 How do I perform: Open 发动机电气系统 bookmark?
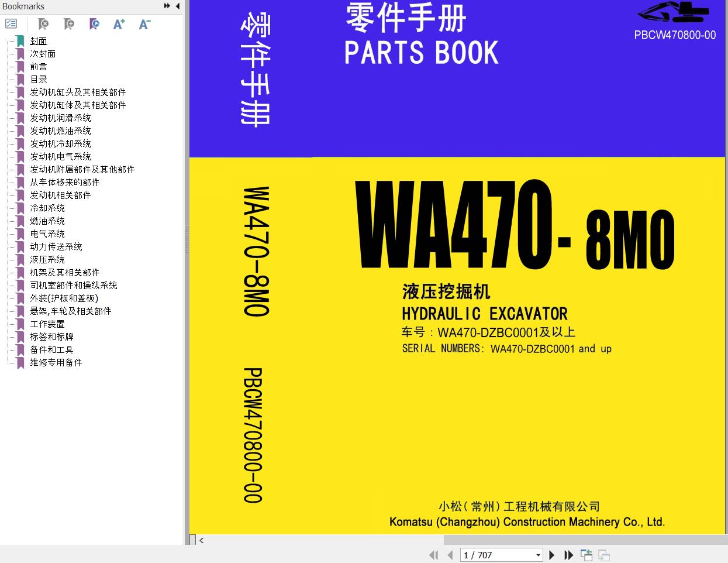coord(60,156)
